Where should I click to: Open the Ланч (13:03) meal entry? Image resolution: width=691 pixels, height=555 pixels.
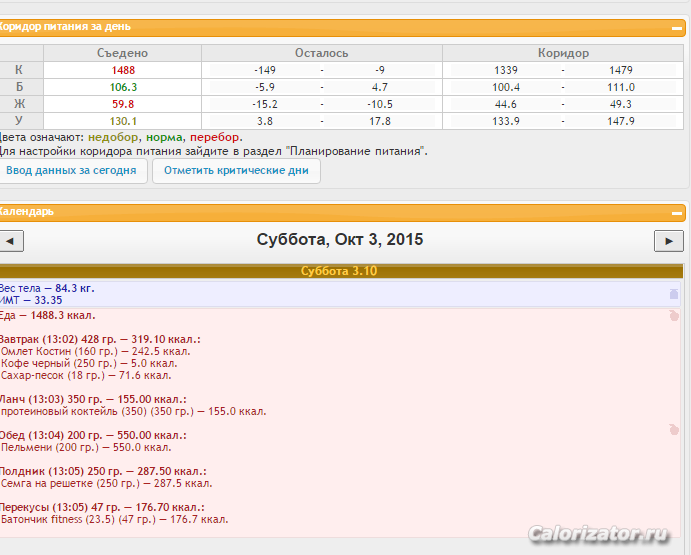point(88,397)
